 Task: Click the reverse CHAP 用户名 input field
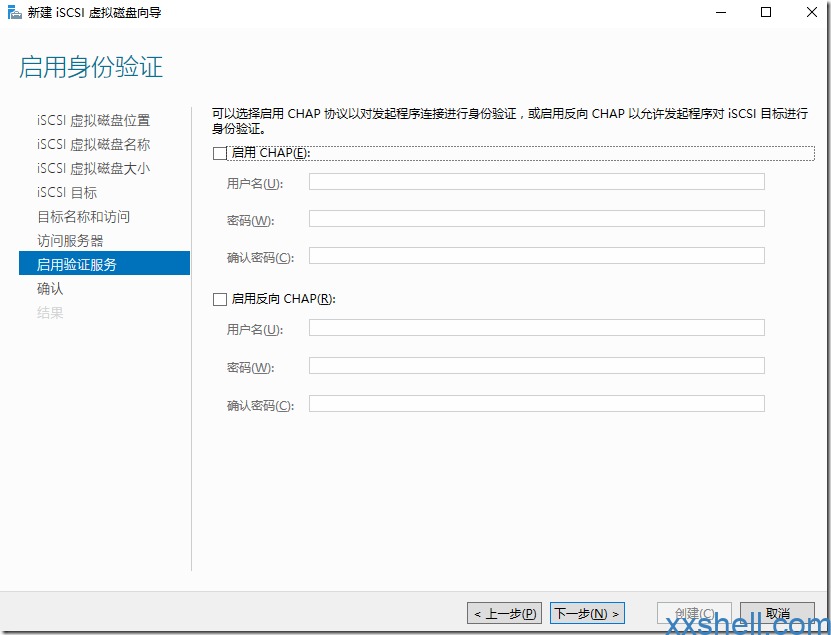click(536, 328)
